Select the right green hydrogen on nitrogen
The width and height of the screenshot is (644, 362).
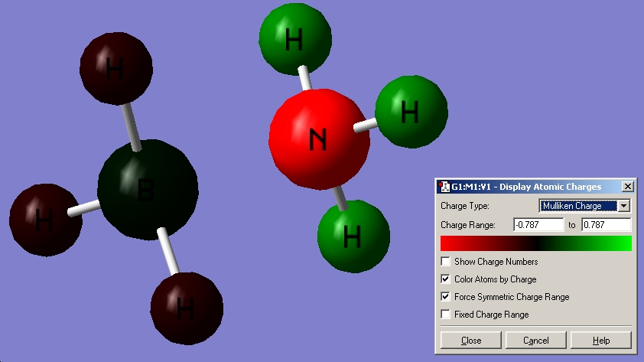pyautogui.click(x=411, y=111)
